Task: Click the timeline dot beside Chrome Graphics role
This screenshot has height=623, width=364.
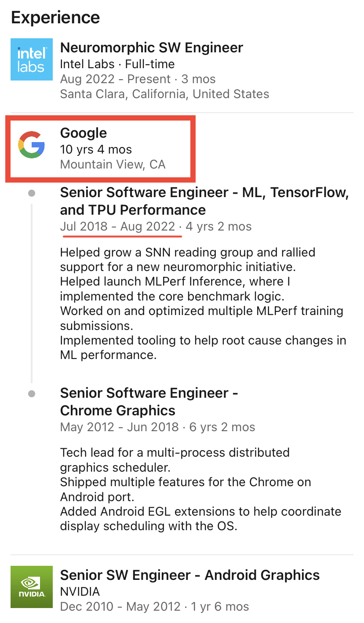Action: point(32,394)
